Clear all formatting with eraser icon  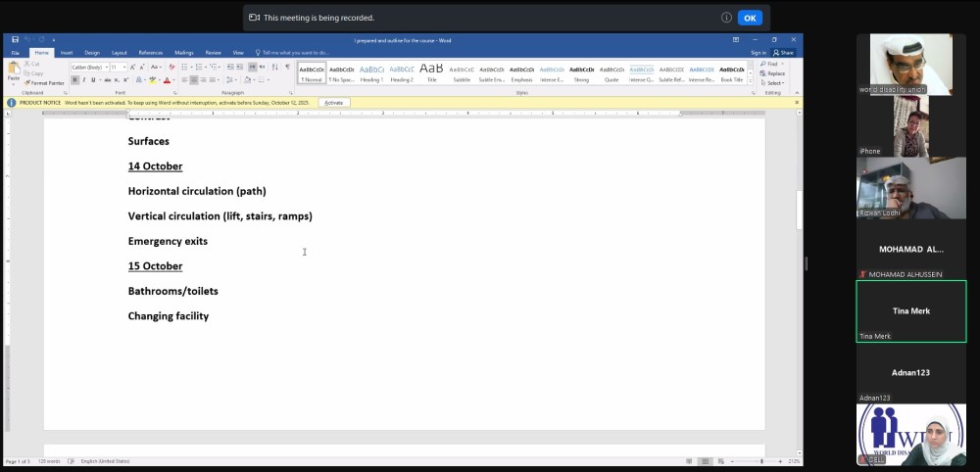click(x=171, y=67)
